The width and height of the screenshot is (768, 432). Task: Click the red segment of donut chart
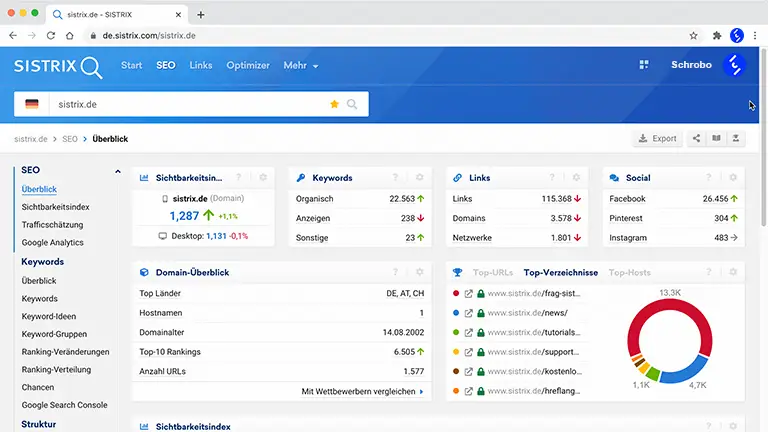coord(670,317)
